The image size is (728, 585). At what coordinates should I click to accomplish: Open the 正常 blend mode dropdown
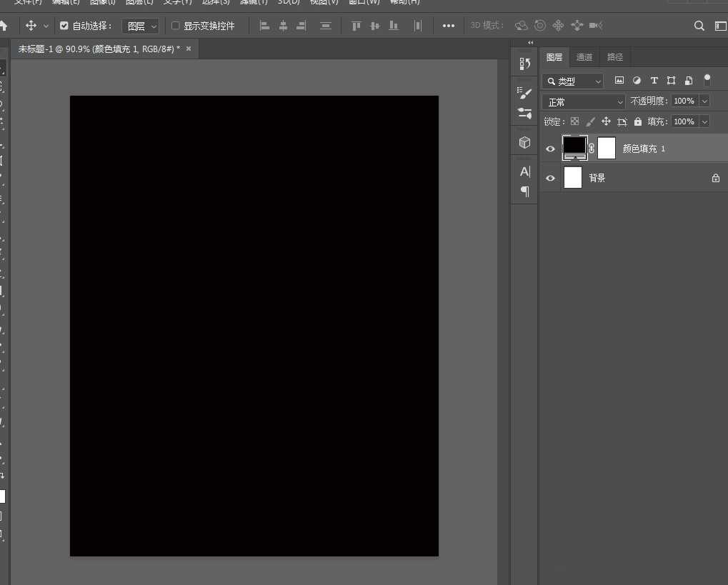coord(583,101)
